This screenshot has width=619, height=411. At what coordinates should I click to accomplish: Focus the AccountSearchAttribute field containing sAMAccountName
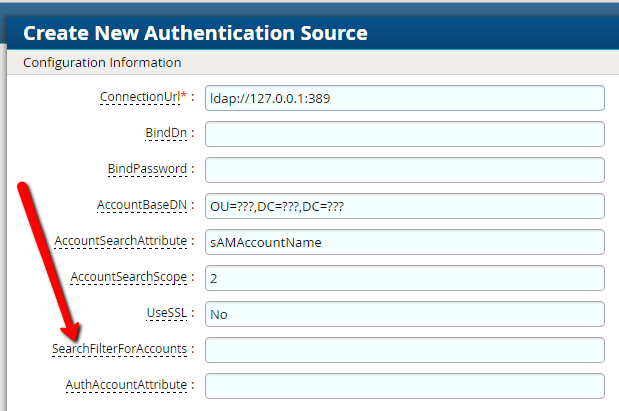click(404, 242)
